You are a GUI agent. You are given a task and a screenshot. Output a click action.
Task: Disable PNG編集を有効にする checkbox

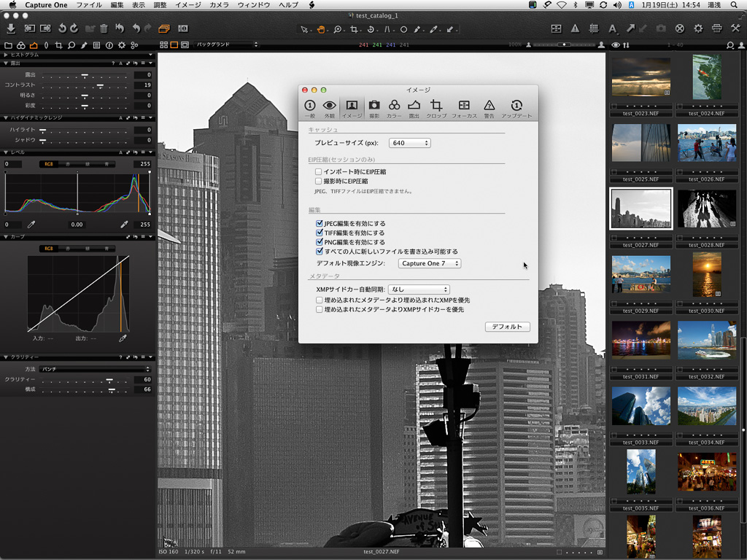click(320, 242)
